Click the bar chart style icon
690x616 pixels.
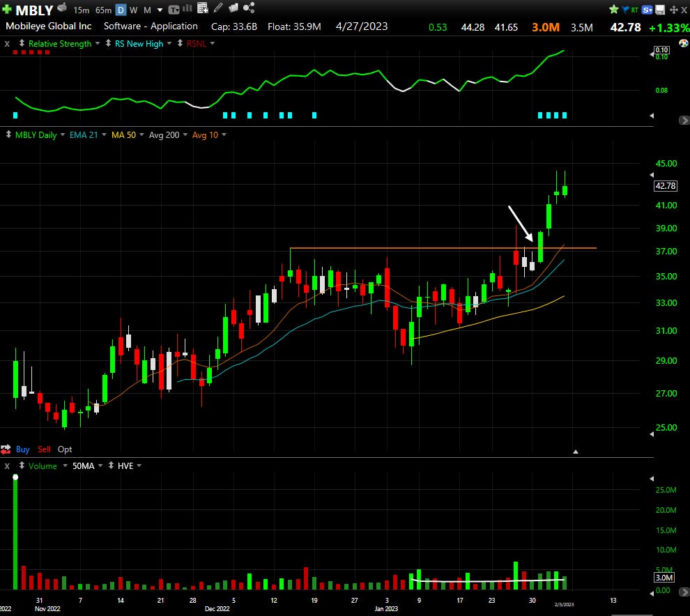(187, 8)
